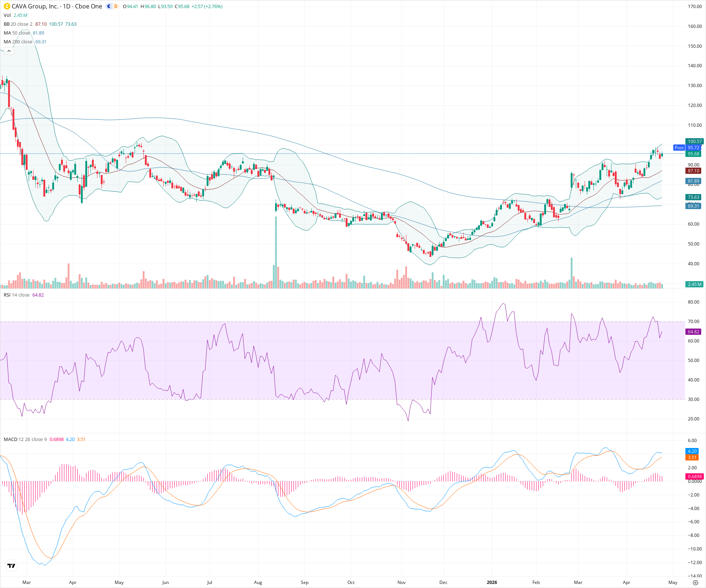
Task: Click the blue Cboe One exchange badge
Action: [108, 7]
